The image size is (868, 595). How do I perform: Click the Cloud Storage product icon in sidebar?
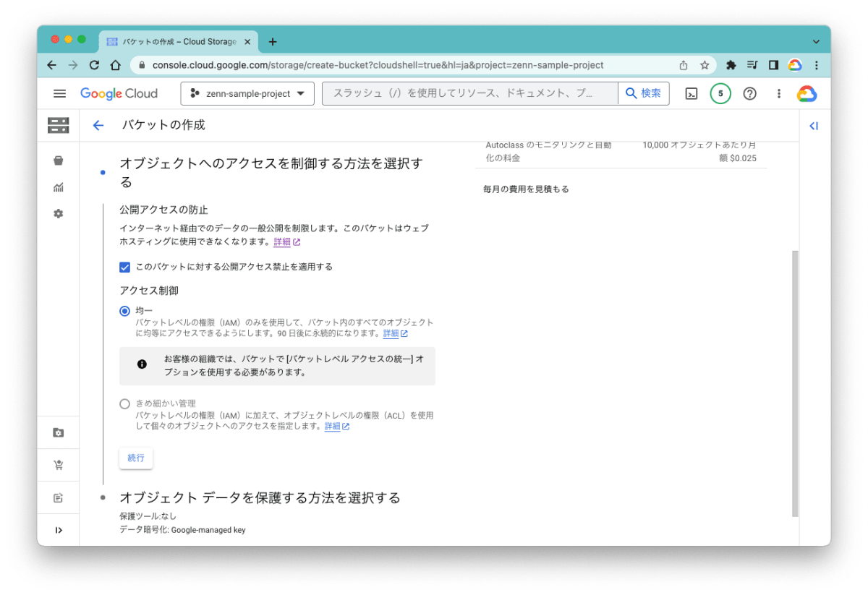[59, 125]
